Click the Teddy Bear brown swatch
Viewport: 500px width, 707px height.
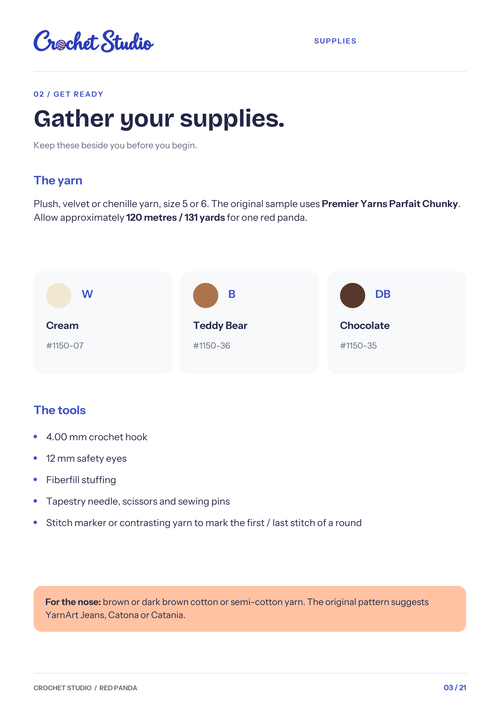(x=206, y=295)
